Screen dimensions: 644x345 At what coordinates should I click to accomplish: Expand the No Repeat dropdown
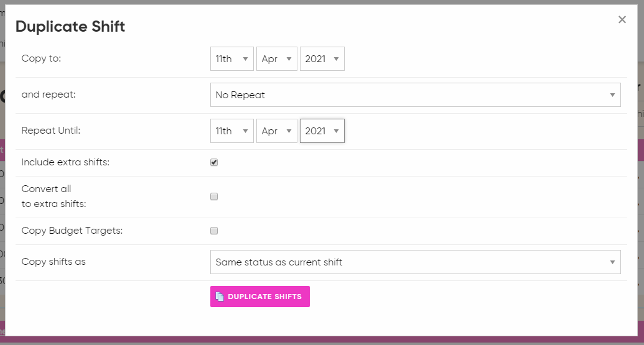point(415,94)
